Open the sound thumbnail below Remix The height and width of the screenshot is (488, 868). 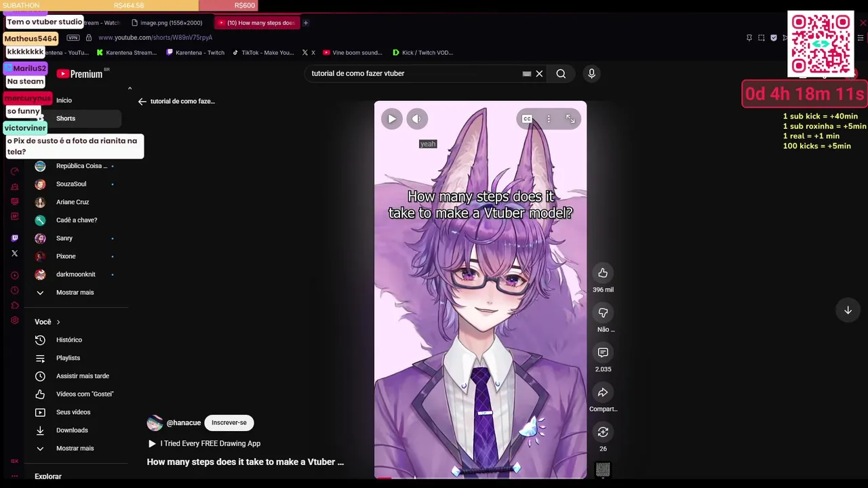pyautogui.click(x=603, y=469)
